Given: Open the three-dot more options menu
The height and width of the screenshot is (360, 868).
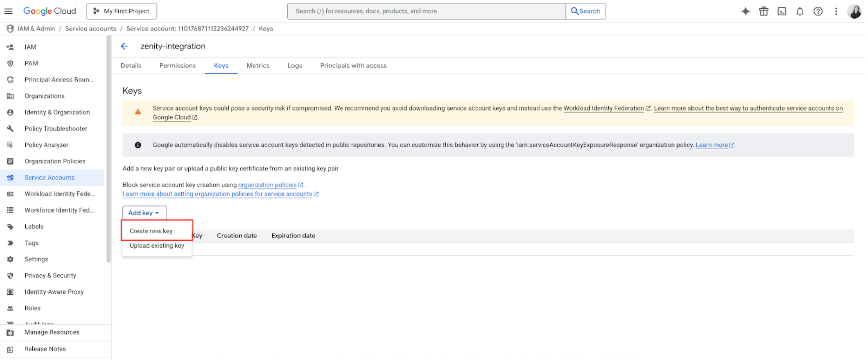Looking at the screenshot, I should click(x=836, y=11).
